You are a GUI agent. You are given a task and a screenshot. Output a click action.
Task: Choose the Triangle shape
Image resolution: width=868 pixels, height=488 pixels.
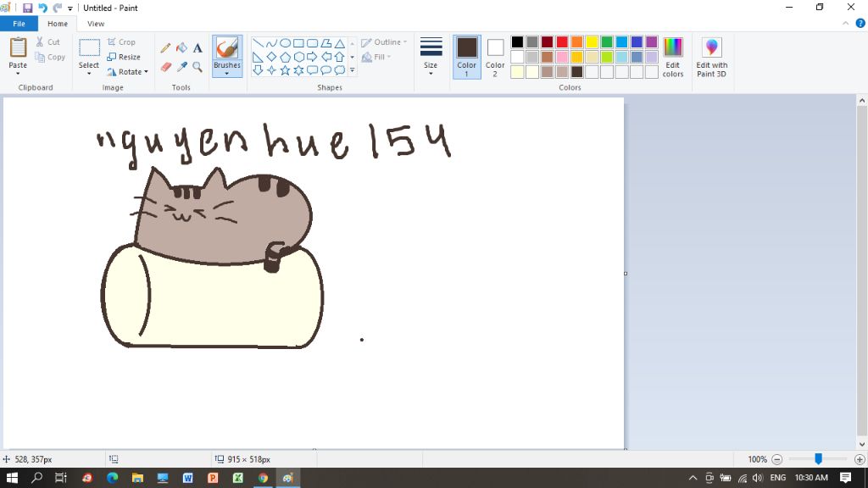pyautogui.click(x=339, y=43)
